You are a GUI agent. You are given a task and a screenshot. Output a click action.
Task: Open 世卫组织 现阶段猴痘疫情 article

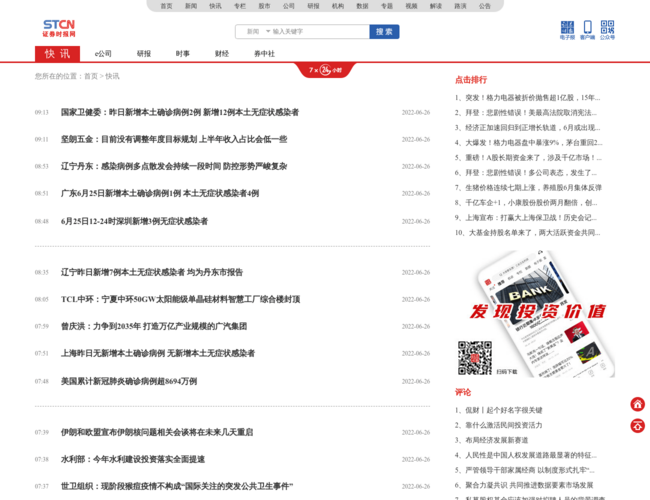pyautogui.click(x=177, y=486)
